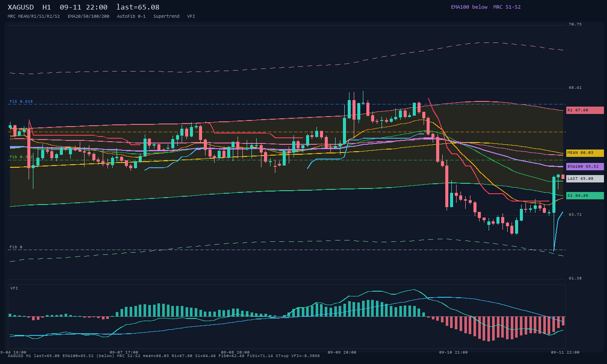Click the 09-08 20:00 time axis label
Viewport: 607px width, 364px height.
pyautogui.click(x=235, y=352)
